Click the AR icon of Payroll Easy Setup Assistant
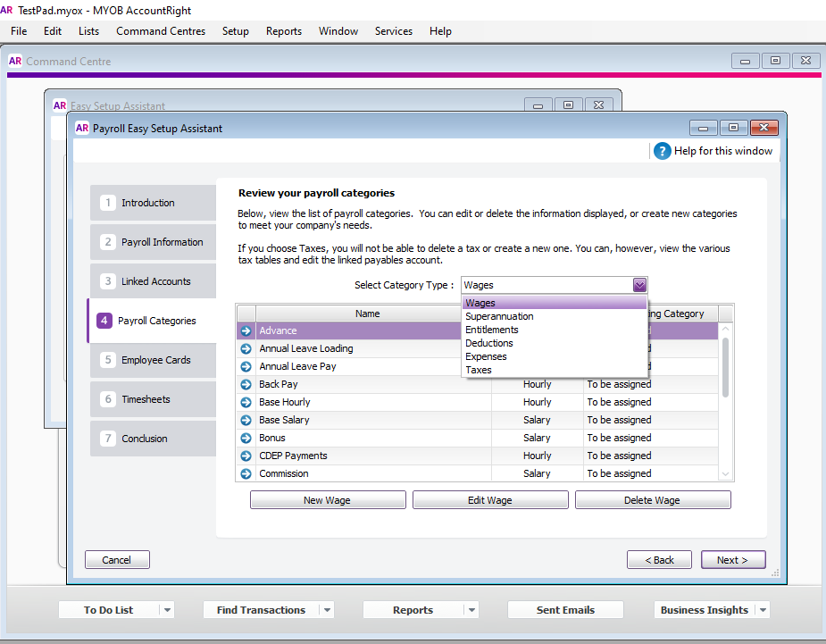 coord(82,128)
